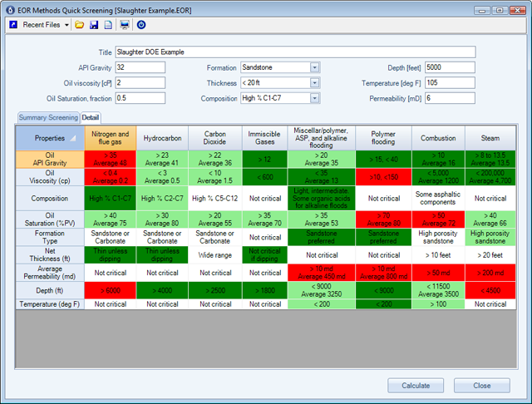The image size is (532, 404).
Task: Click the open folder icon in toolbar
Action: (80, 25)
